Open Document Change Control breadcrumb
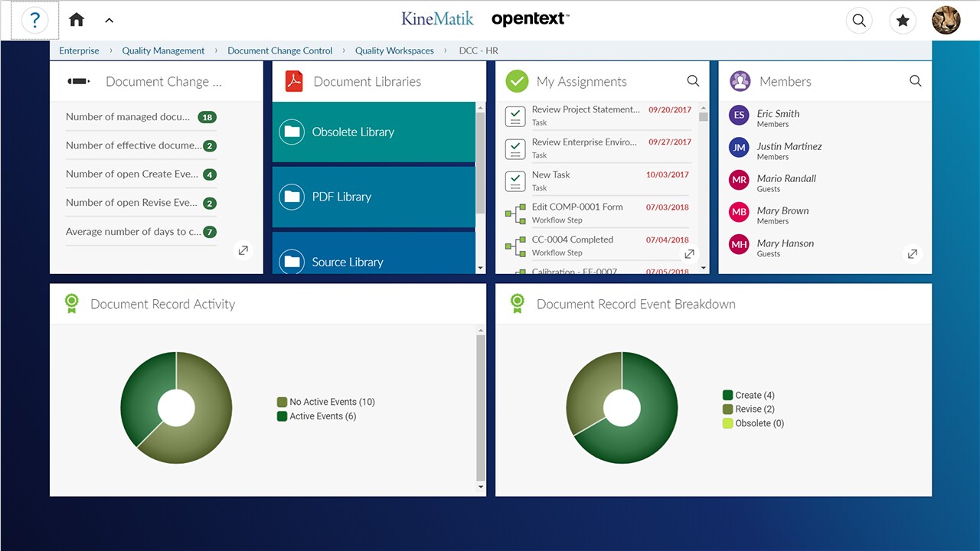The width and height of the screenshot is (980, 551). coord(280,51)
